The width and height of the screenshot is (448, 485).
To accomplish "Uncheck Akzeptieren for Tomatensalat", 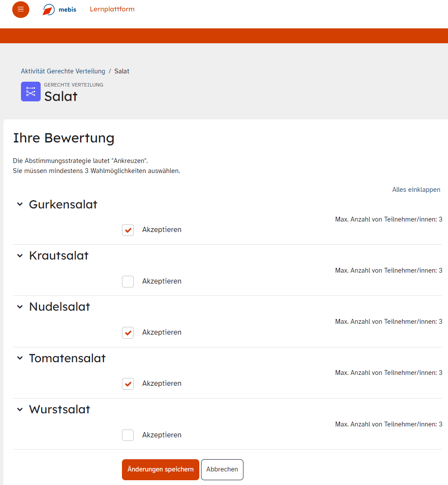I will point(128,384).
